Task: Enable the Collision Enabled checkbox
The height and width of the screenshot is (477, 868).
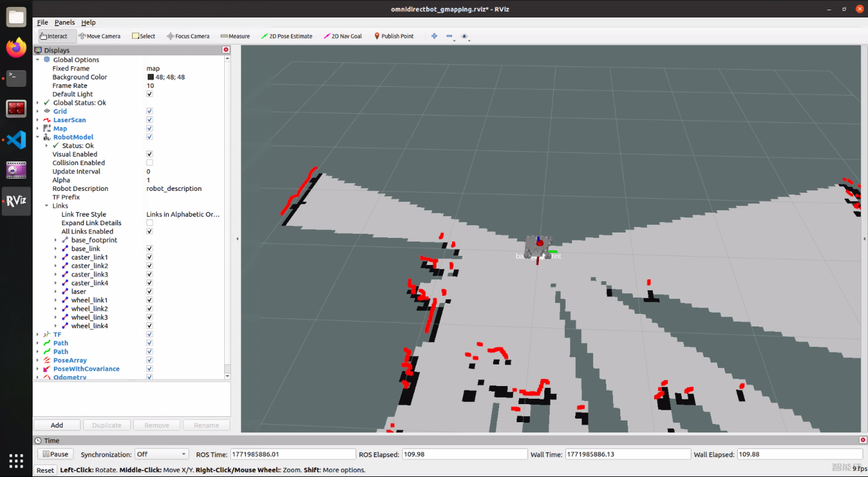Action: coord(149,163)
